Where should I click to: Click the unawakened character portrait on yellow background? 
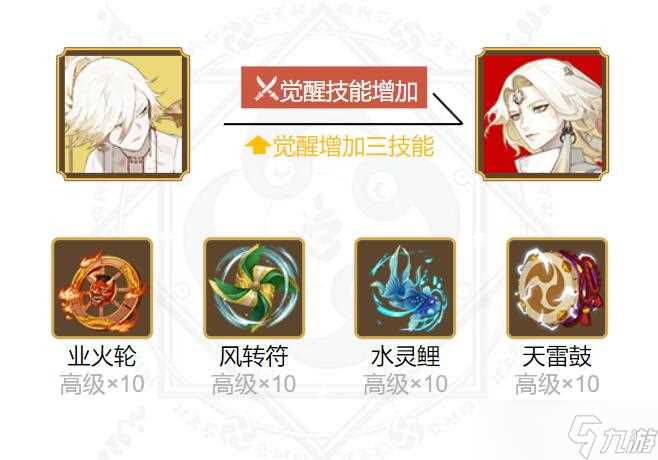[123, 114]
